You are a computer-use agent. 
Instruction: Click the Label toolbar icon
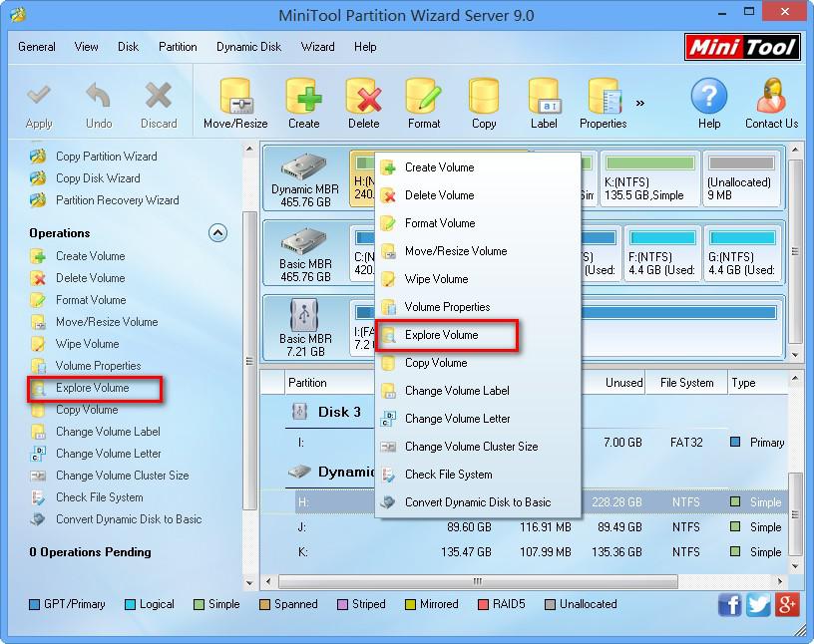click(544, 97)
